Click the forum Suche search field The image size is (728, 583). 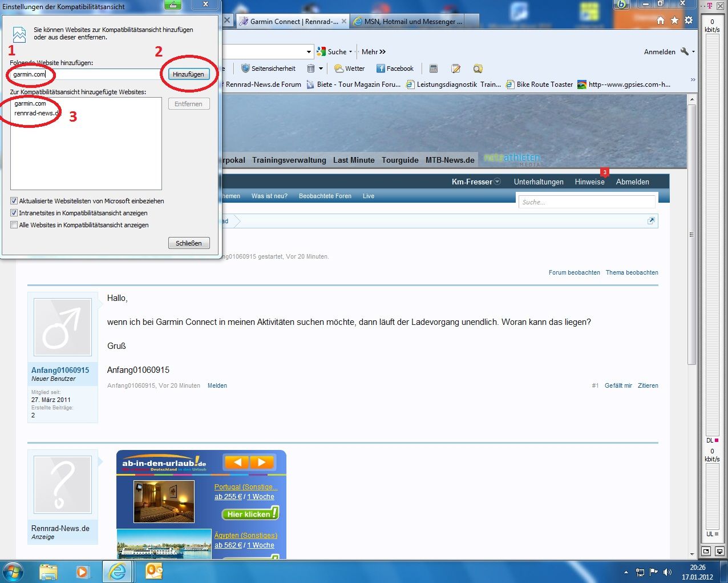587,202
